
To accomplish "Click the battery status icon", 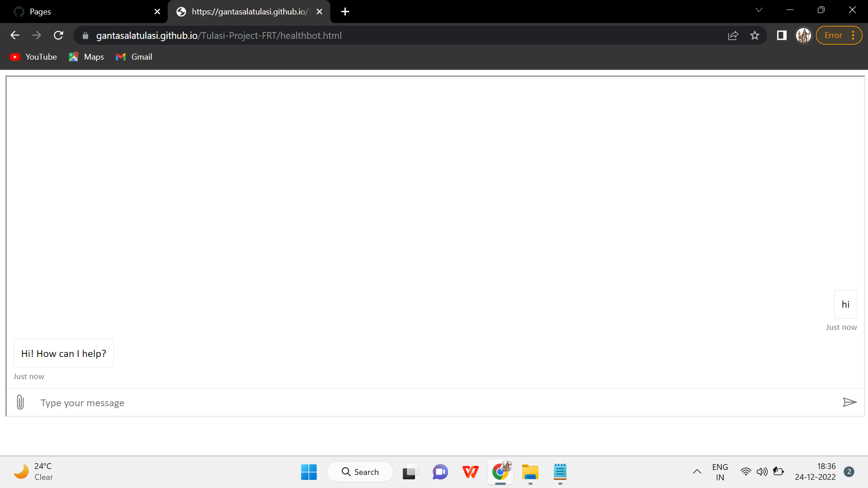I will (778, 472).
